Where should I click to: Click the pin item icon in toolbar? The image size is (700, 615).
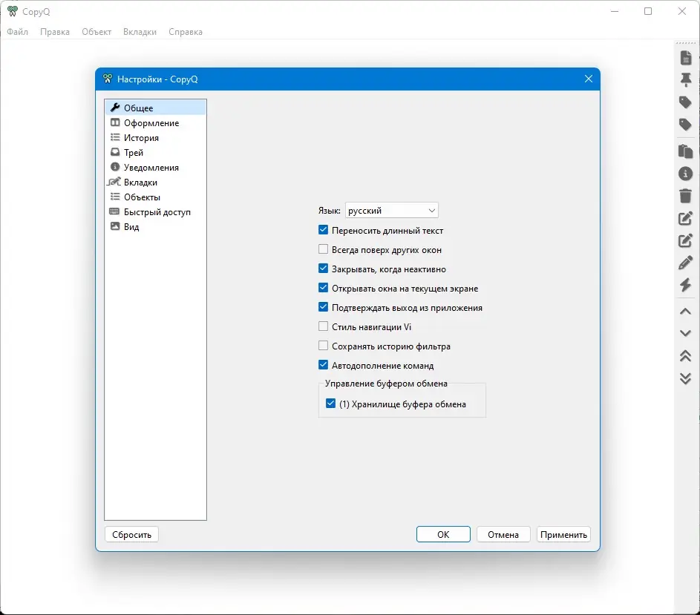[x=686, y=80]
